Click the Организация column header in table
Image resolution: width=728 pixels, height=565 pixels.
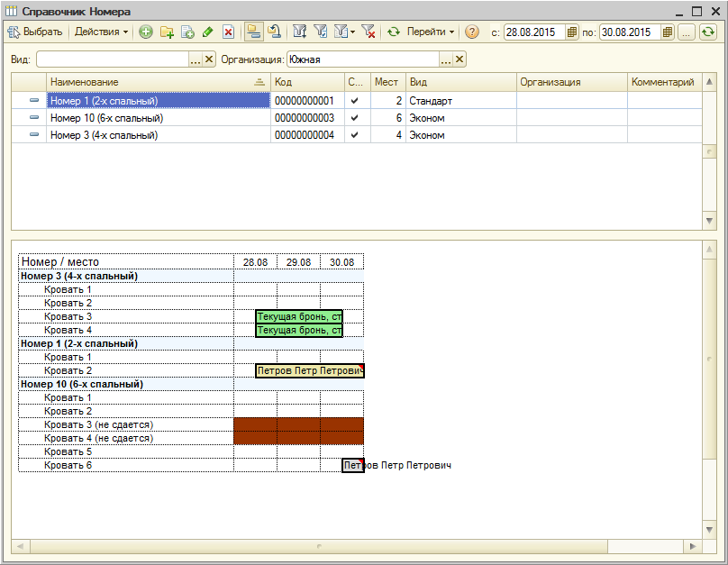point(572,82)
